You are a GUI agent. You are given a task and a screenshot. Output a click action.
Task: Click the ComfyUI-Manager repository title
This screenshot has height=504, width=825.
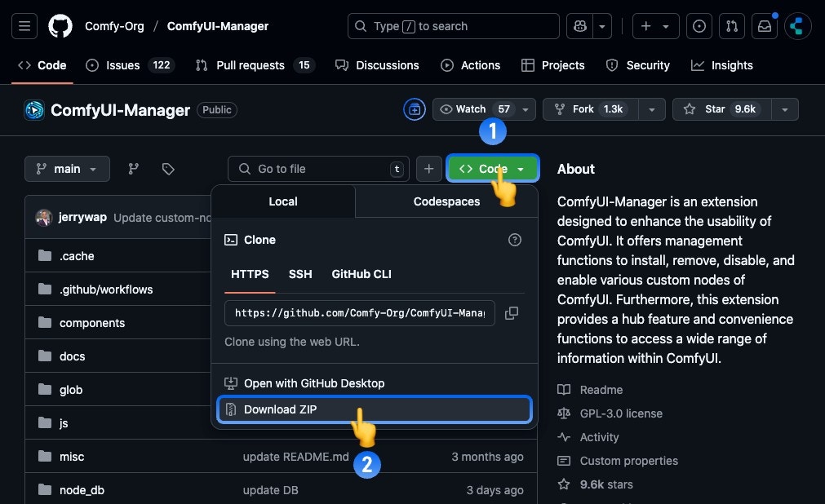120,110
